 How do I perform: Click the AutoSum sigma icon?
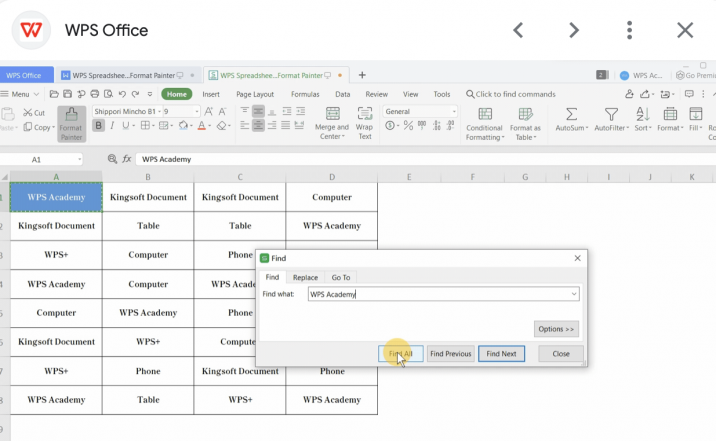pyautogui.click(x=571, y=115)
